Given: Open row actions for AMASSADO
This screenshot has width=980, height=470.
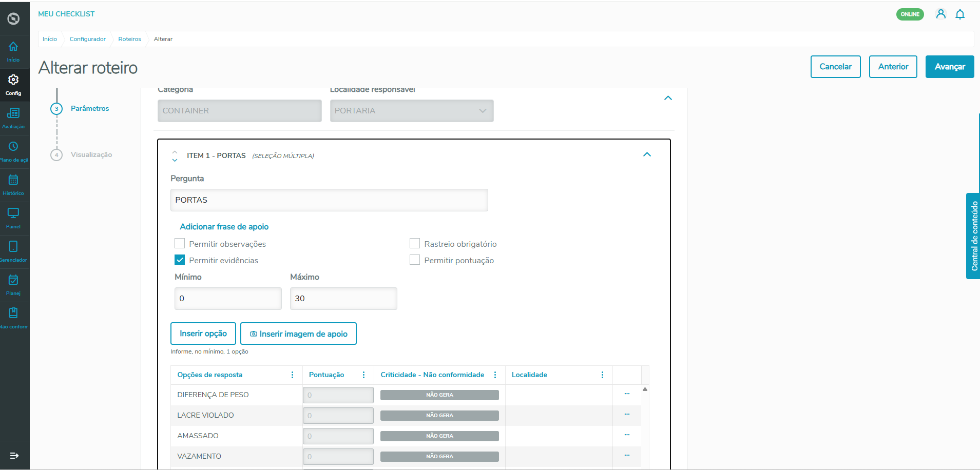Looking at the screenshot, I should [627, 435].
